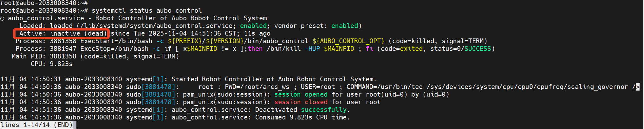The width and height of the screenshot is (644, 129).
Task: Click the green "enabled" after vendor preset
Action: point(344,26)
